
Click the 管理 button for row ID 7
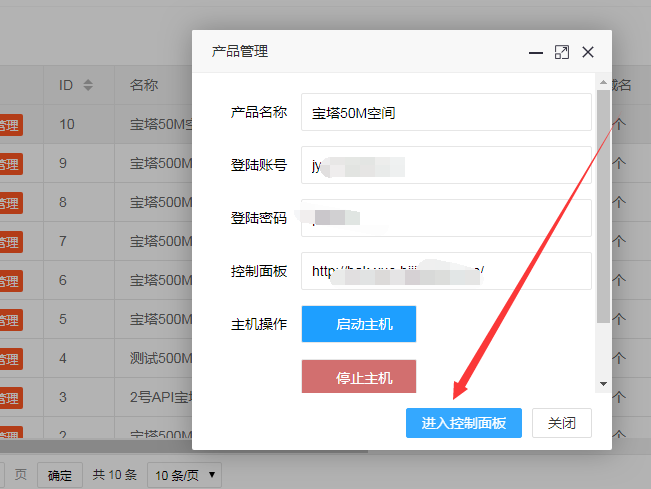(9, 241)
